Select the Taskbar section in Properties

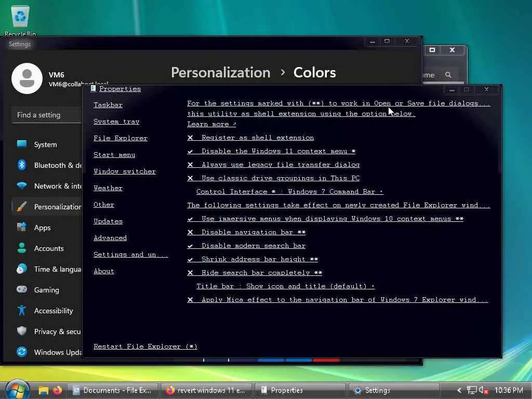108,105
